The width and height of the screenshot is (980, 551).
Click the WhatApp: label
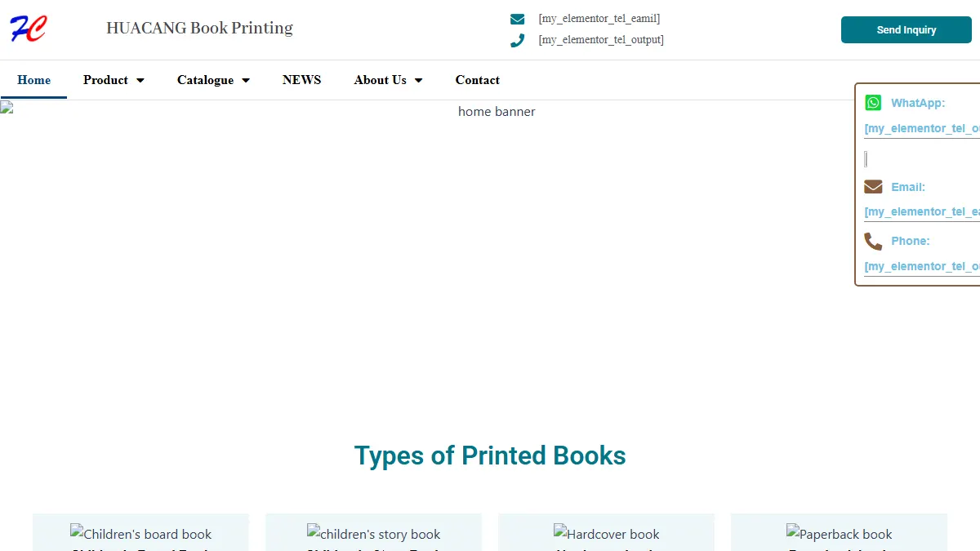pos(918,103)
